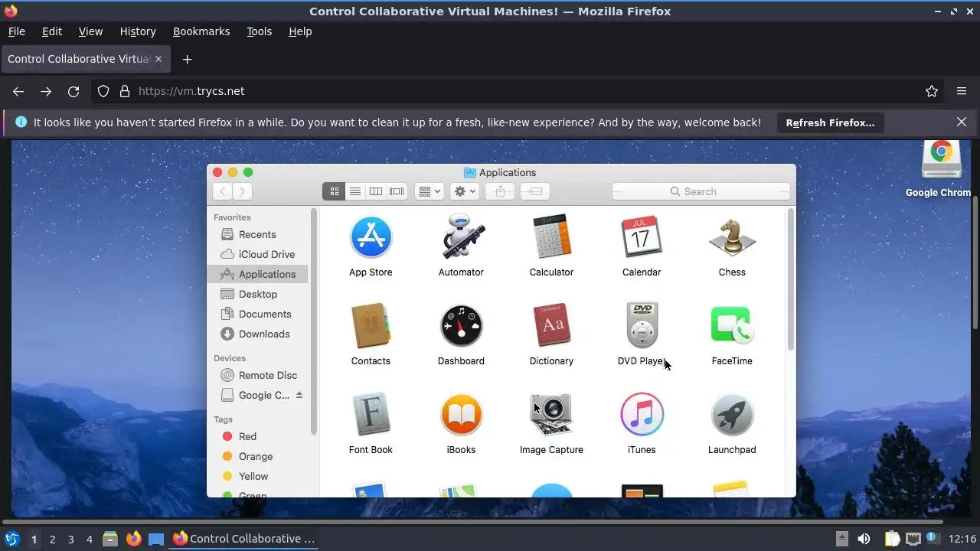Viewport: 980px width, 551px height.
Task: Select the Calendar app icon
Action: (642, 237)
